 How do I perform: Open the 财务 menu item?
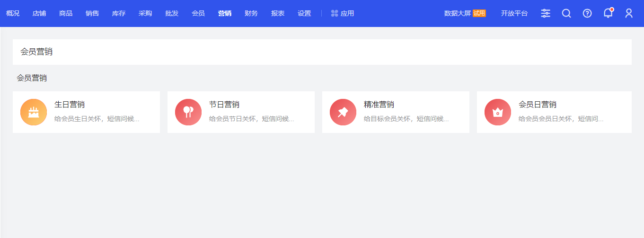coord(251,13)
